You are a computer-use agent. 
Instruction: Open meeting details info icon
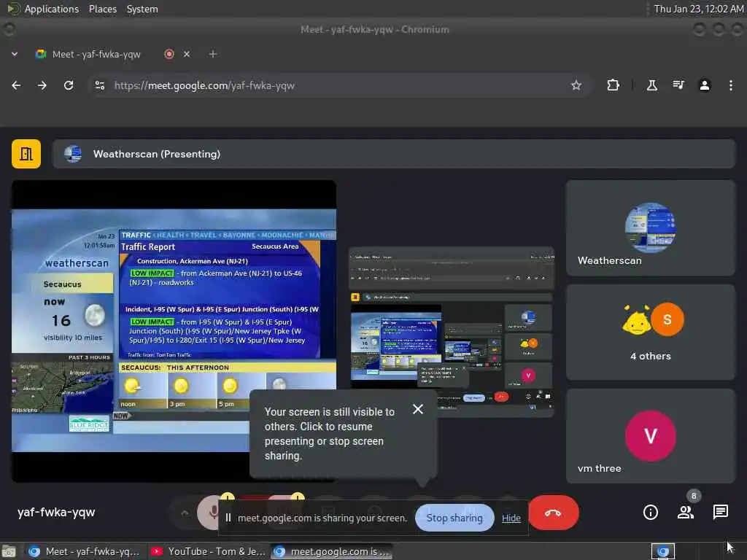click(651, 512)
